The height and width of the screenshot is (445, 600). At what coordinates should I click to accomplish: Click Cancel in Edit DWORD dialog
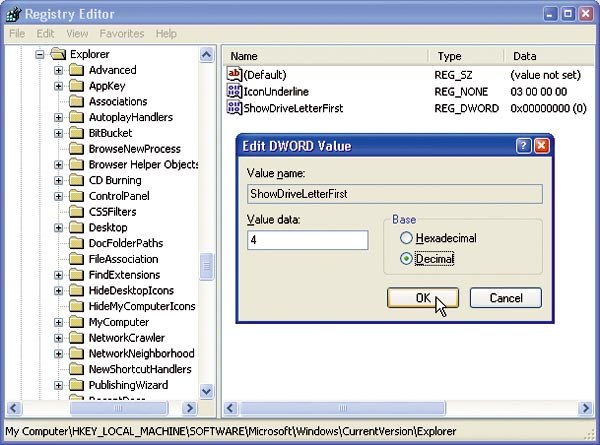(x=505, y=298)
